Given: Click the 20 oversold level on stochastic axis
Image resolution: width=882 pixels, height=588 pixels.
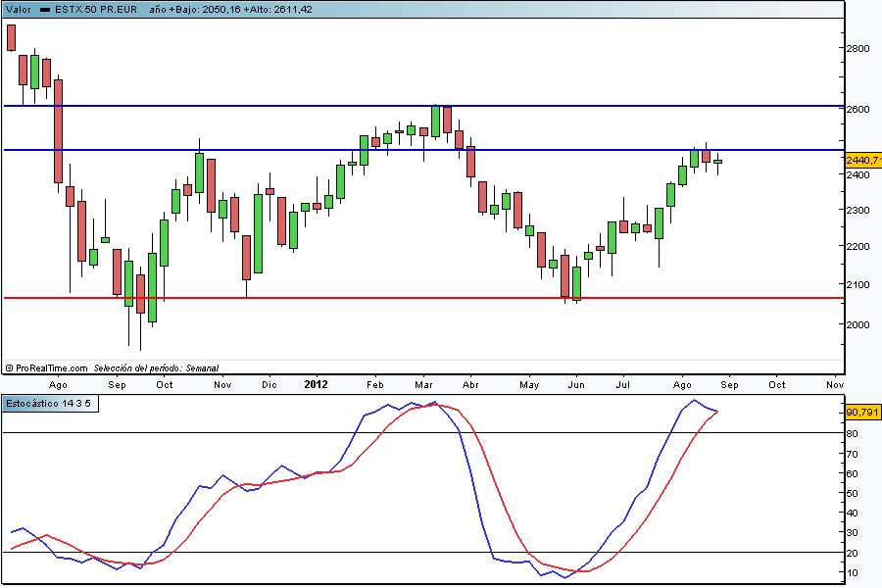Looking at the screenshot, I should (x=853, y=553).
